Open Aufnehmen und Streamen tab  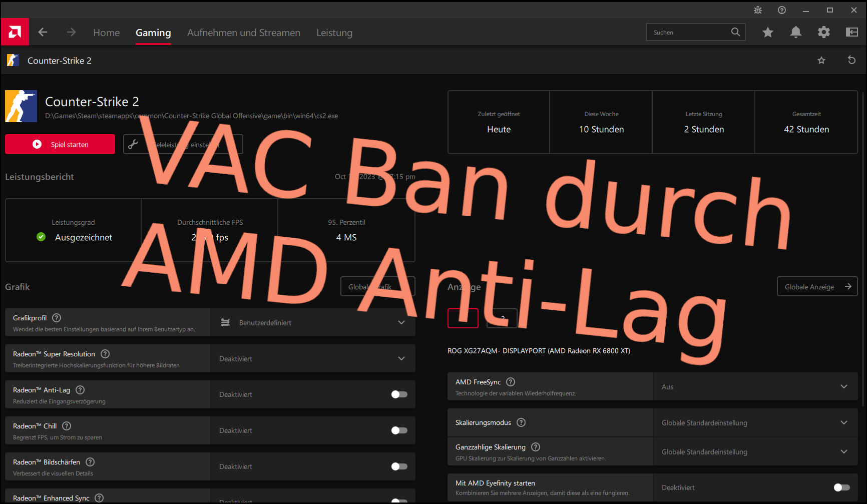coord(244,33)
